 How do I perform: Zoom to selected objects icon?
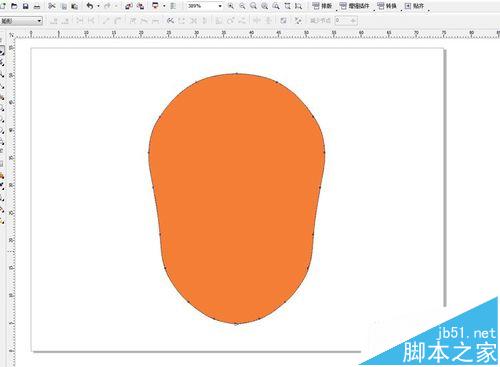(x=253, y=6)
